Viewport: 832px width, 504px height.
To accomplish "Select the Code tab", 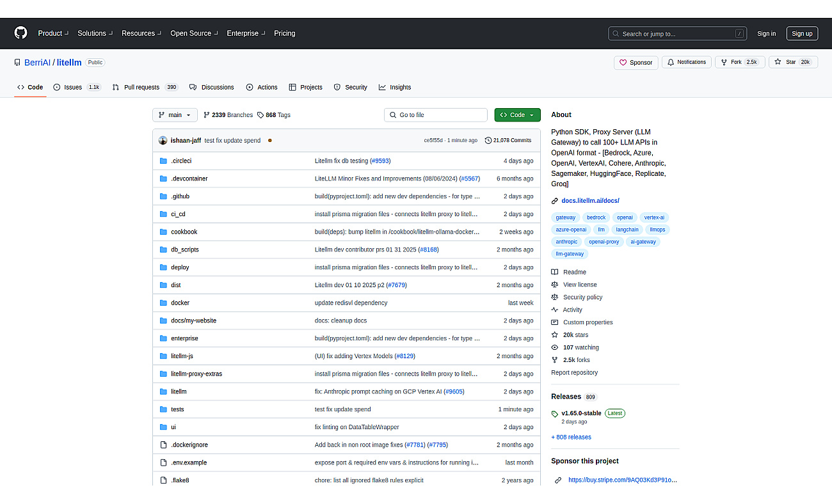I will coord(30,87).
